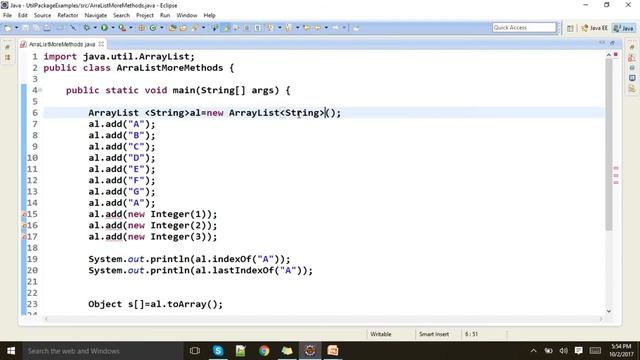Open the Window menu
Viewport: 640px width, 360px height.
(x=187, y=15)
